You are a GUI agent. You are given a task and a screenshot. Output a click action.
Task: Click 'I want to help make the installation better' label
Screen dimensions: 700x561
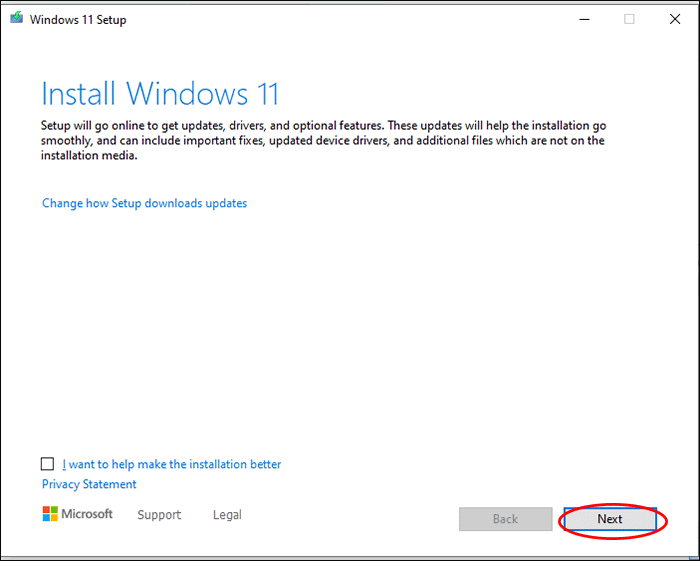[x=171, y=464]
